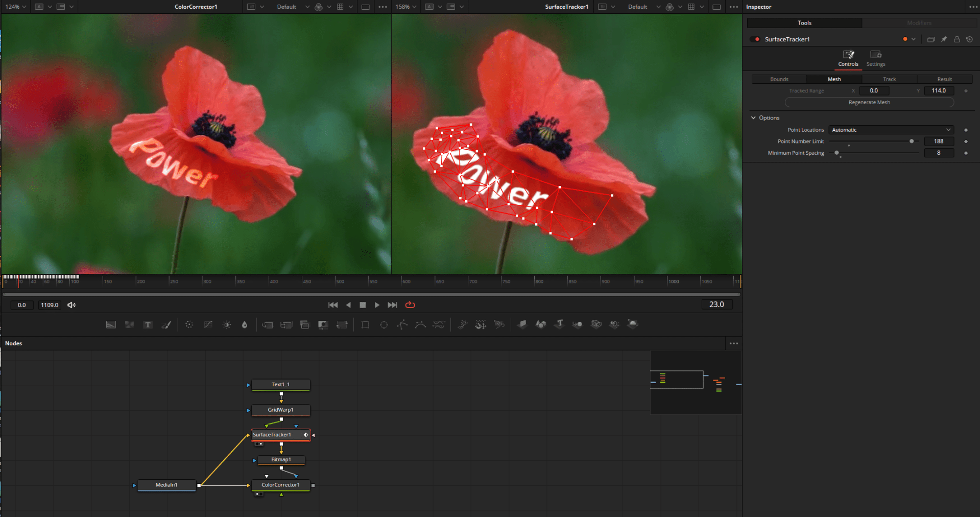Toggle loop playback mode
Screen dimensions: 980x517
[410, 304]
